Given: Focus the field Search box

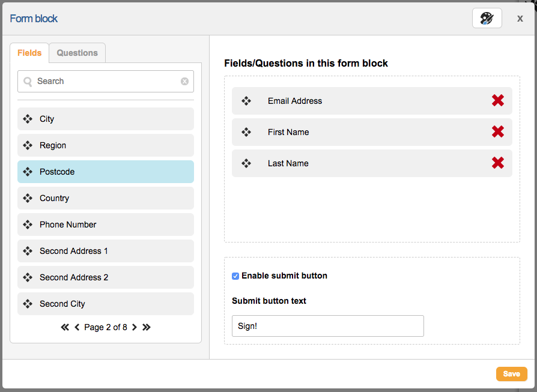Looking at the screenshot, I should click(x=106, y=81).
